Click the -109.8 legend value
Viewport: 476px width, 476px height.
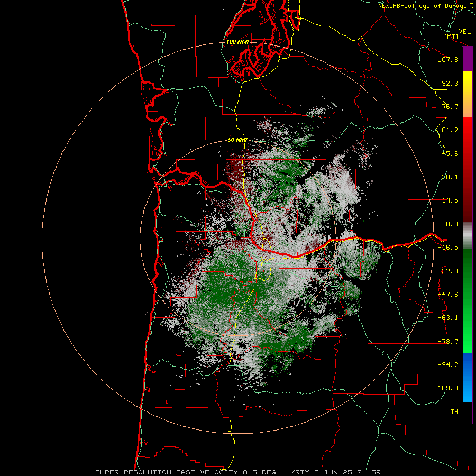[446, 388]
